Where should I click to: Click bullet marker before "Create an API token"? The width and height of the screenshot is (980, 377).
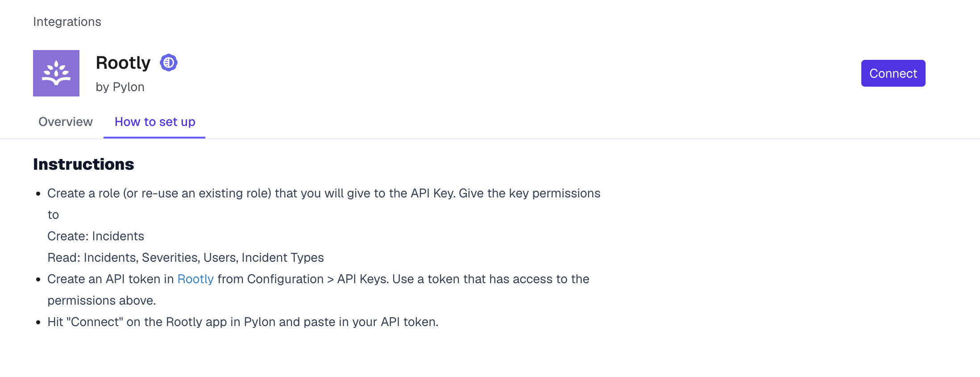click(38, 280)
